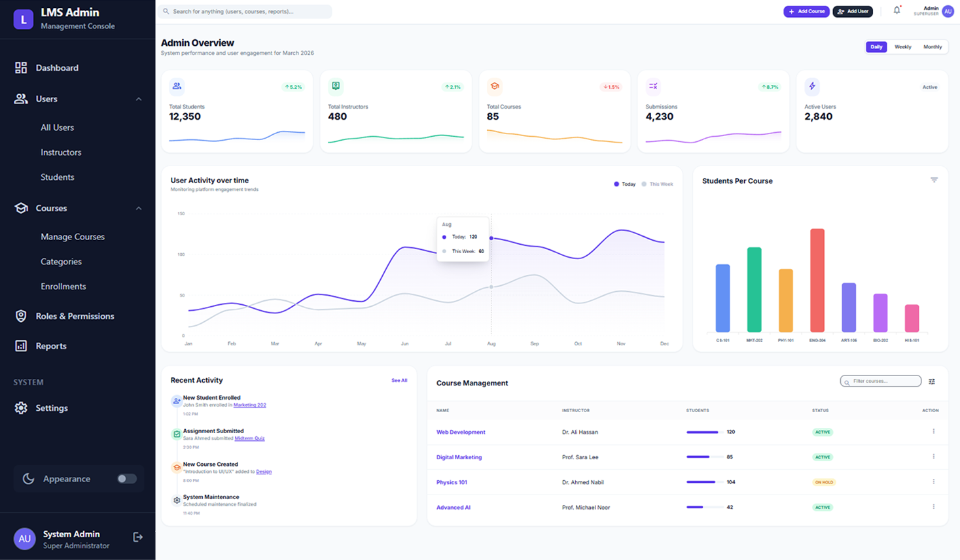Click the Active Users lightning icon
The width and height of the screenshot is (960, 560).
(x=812, y=86)
